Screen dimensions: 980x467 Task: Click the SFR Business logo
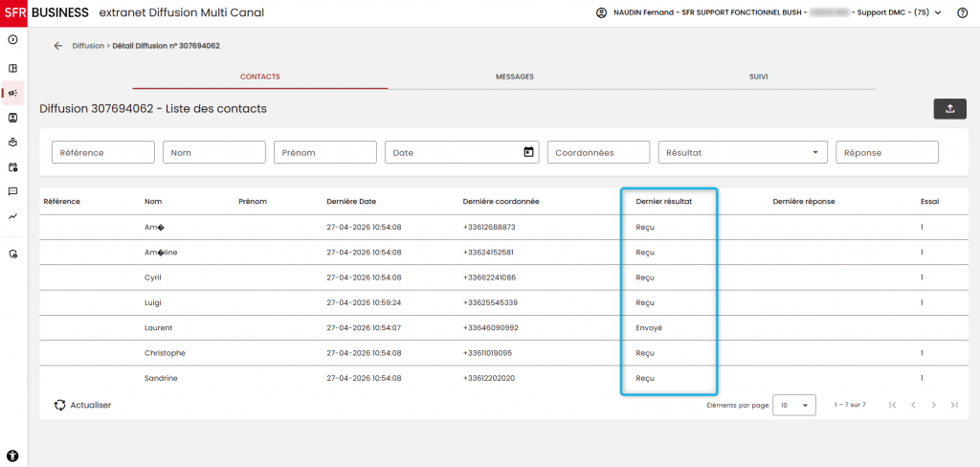44,13
